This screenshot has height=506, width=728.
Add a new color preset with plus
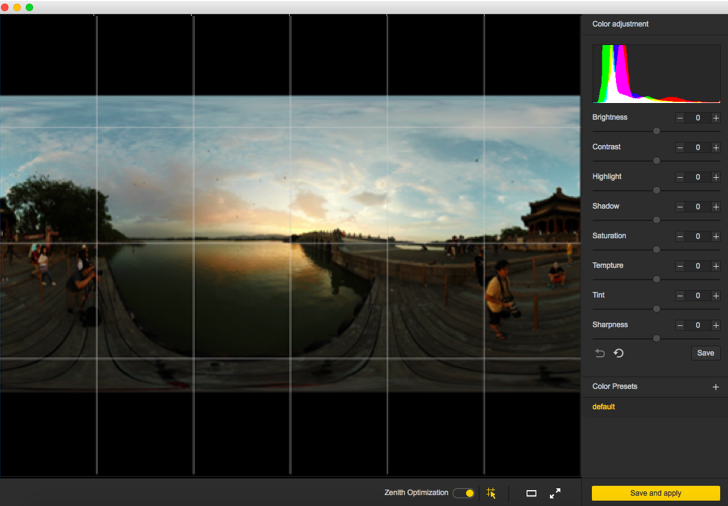click(x=715, y=387)
